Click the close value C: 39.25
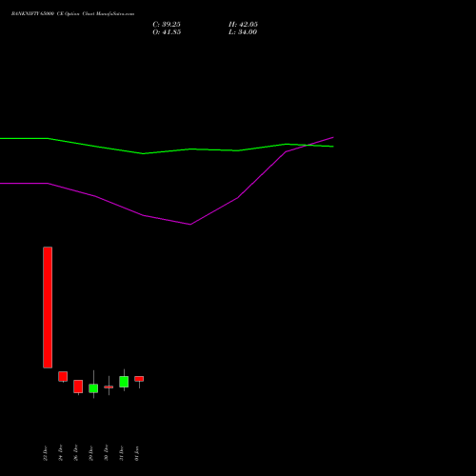 pos(167,25)
